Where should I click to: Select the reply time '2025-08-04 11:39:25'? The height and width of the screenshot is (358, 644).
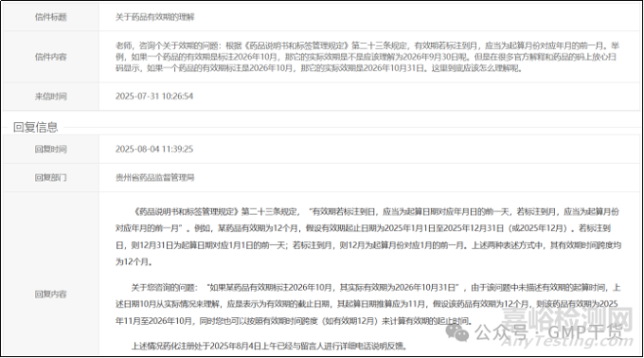tap(154, 149)
